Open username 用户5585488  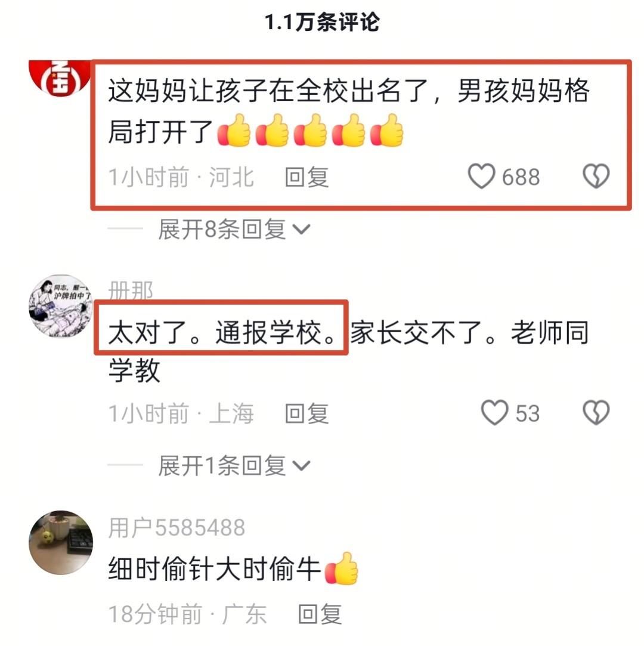(177, 527)
